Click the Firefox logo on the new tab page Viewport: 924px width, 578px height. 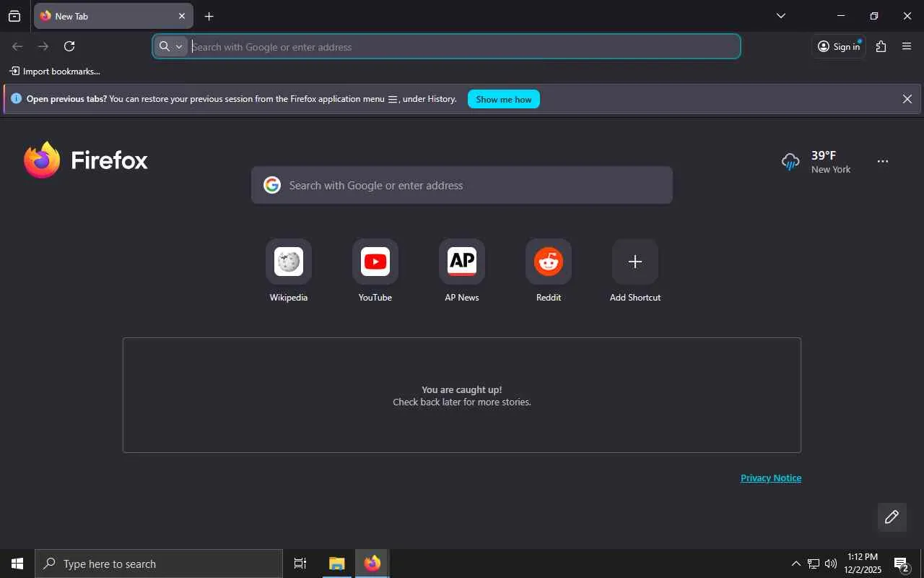coord(86,160)
